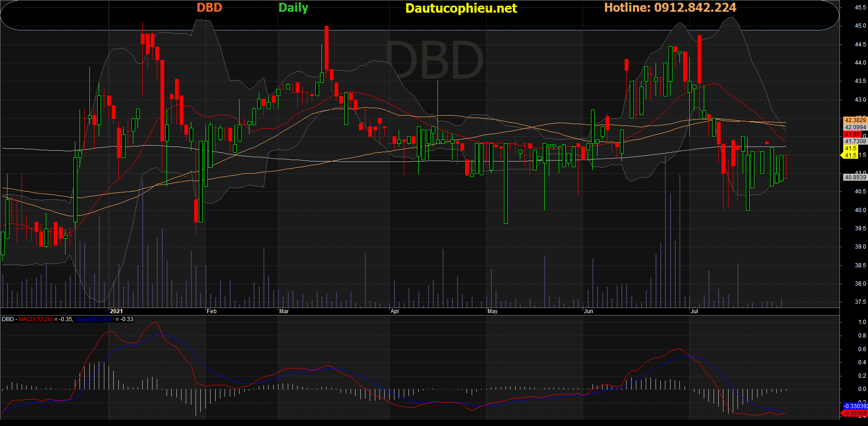
Task: Click the red 41.85 price tag
Action: pos(852,134)
